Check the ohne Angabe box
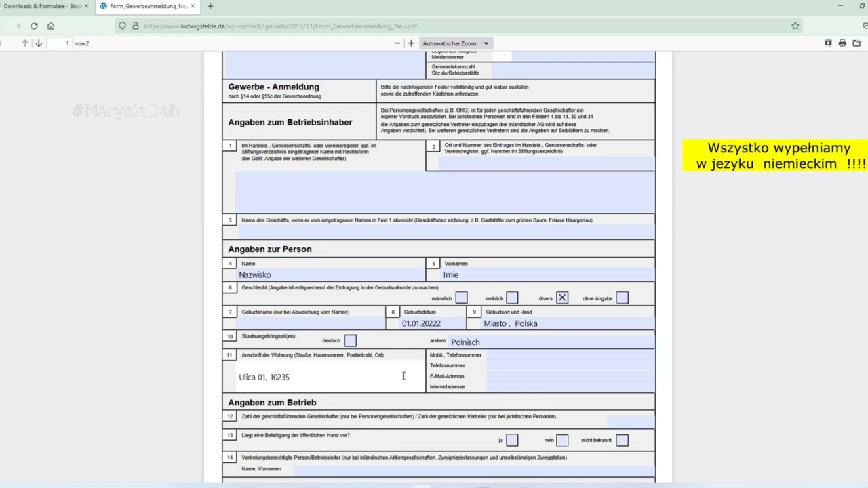868x488 pixels. 623,298
